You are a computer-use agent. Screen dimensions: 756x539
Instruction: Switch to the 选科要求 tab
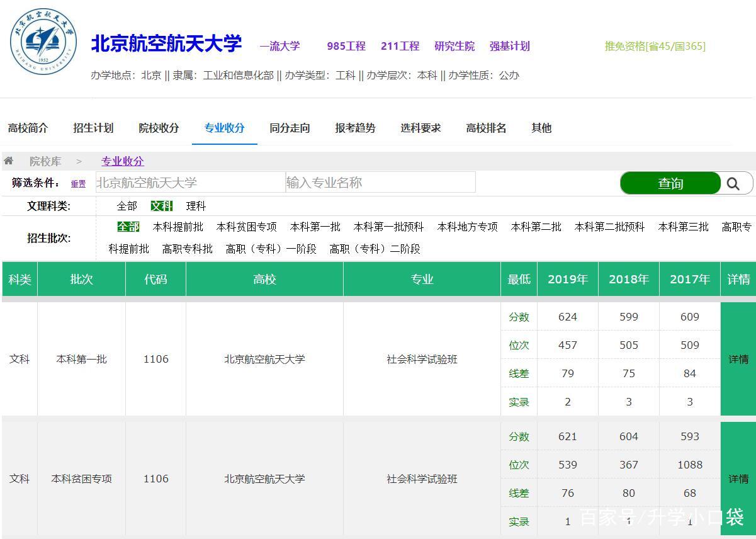(x=420, y=128)
